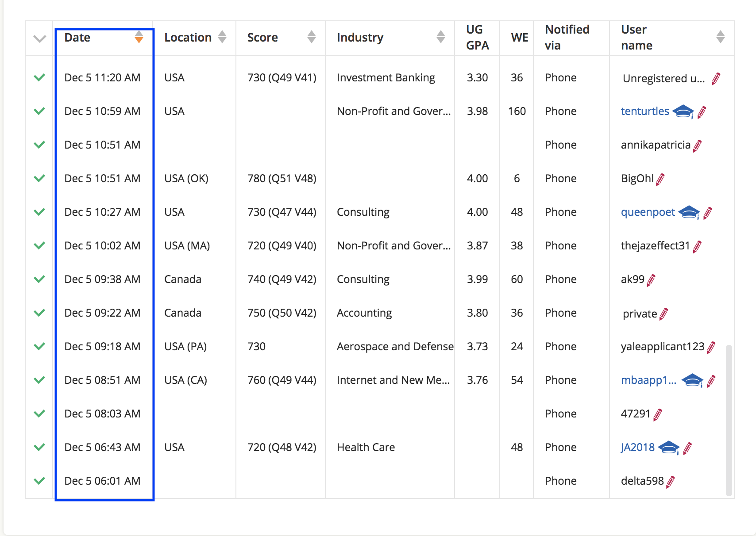Click the Date column header

77,38
